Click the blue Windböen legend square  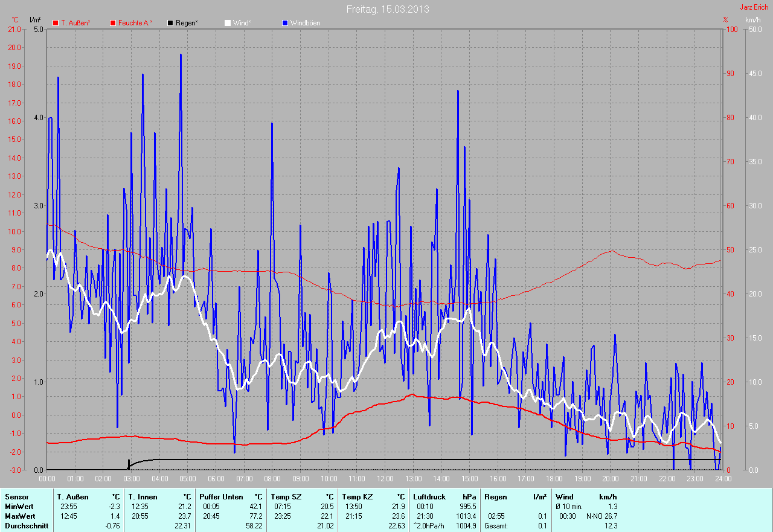[285, 23]
